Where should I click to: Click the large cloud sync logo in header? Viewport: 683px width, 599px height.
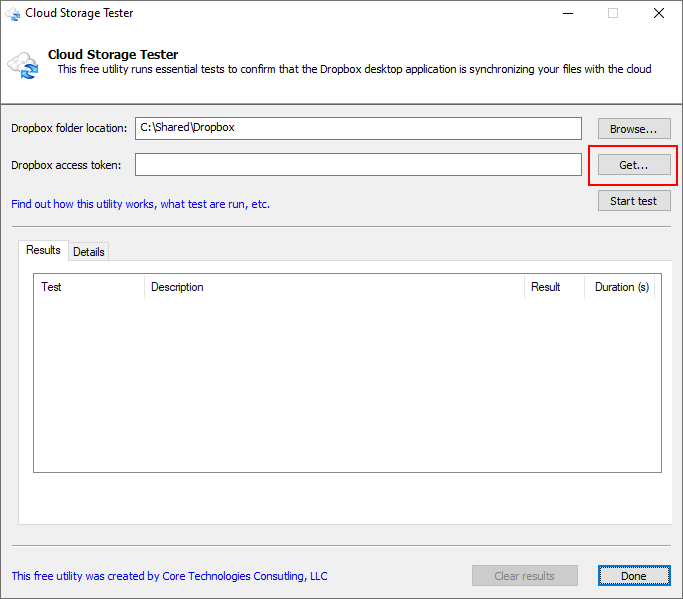tap(23, 65)
